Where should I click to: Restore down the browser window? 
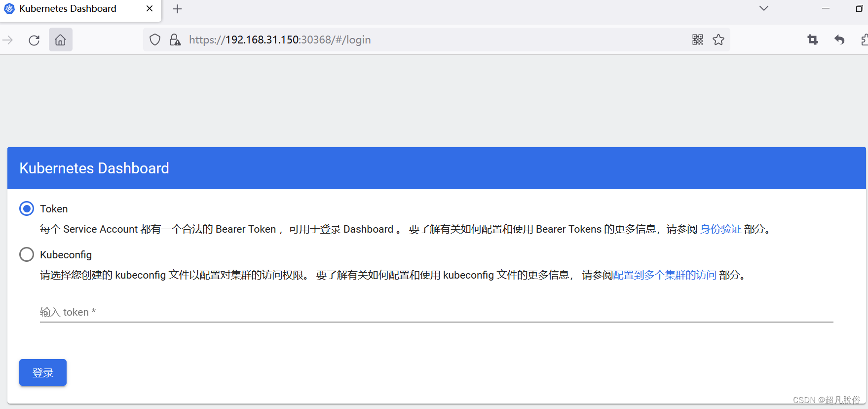tap(859, 8)
